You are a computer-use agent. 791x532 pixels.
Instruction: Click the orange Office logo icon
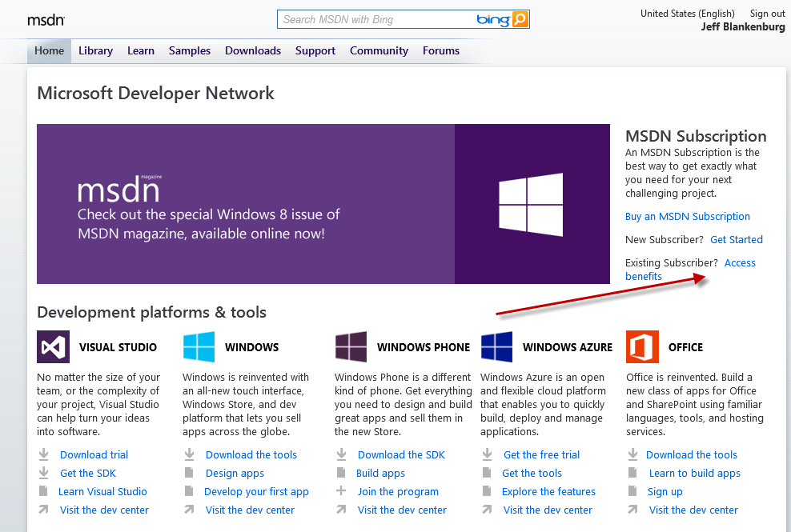[642, 347]
